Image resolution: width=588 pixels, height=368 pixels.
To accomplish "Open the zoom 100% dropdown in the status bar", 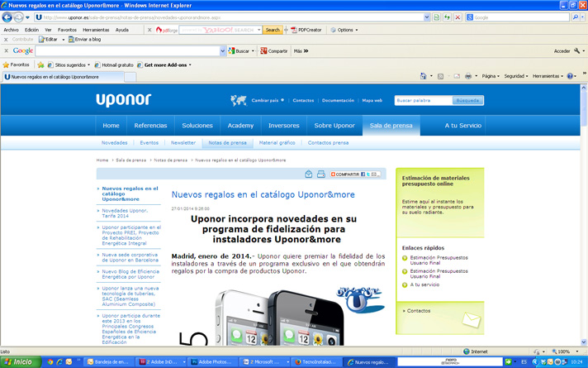I will tap(577, 351).
